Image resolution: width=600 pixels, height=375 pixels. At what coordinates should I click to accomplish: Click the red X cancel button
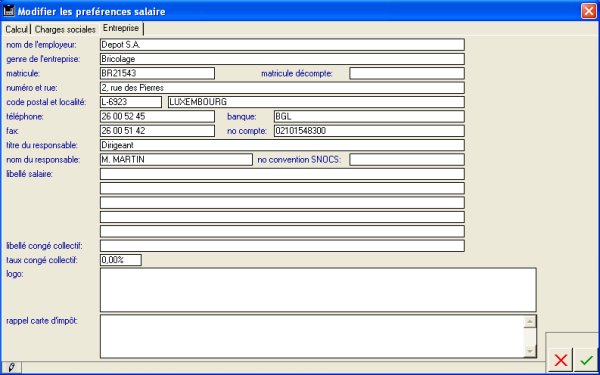click(x=561, y=360)
